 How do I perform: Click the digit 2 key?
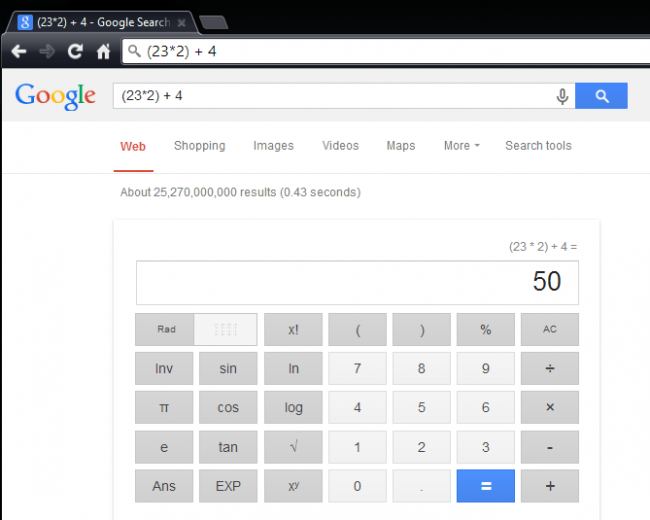click(x=422, y=447)
